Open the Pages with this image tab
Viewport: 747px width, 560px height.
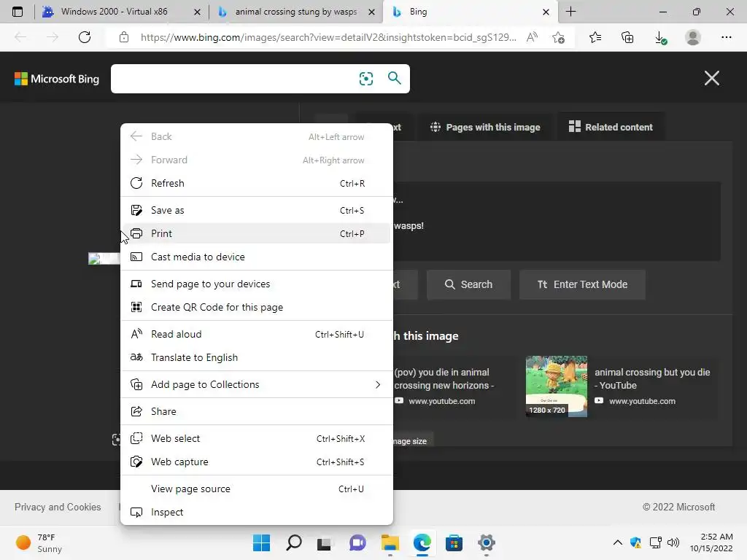pos(485,127)
